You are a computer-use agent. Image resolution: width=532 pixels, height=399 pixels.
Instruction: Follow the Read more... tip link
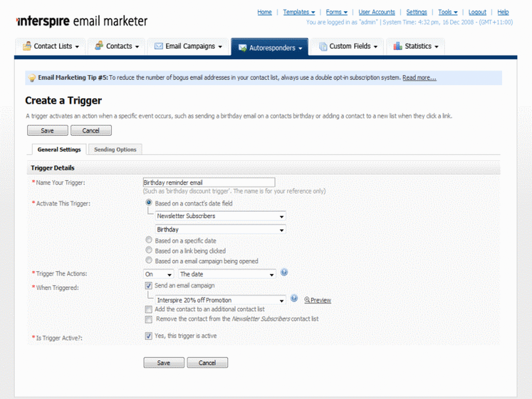pos(419,78)
